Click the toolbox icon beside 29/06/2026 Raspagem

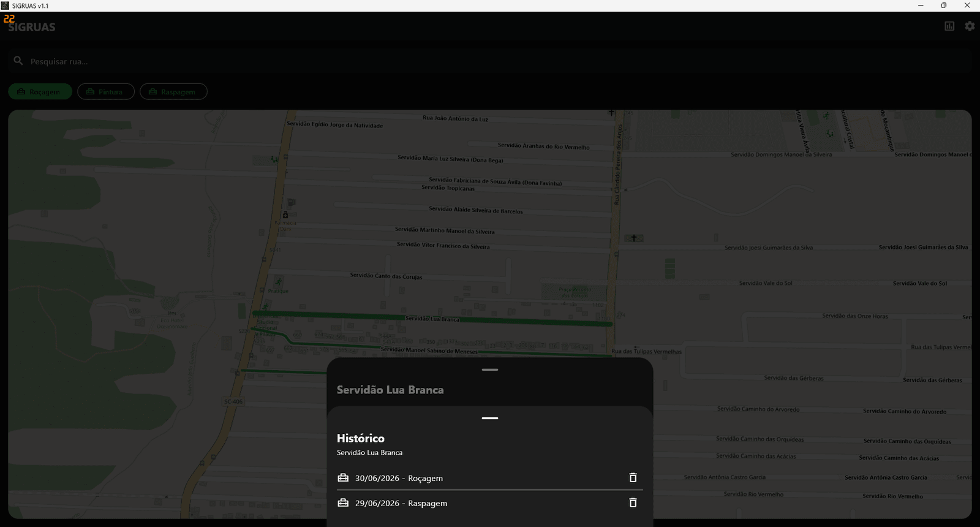pyautogui.click(x=343, y=503)
